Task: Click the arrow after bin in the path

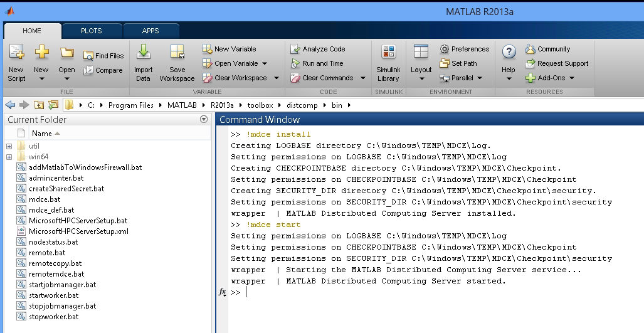Action: click(x=349, y=105)
